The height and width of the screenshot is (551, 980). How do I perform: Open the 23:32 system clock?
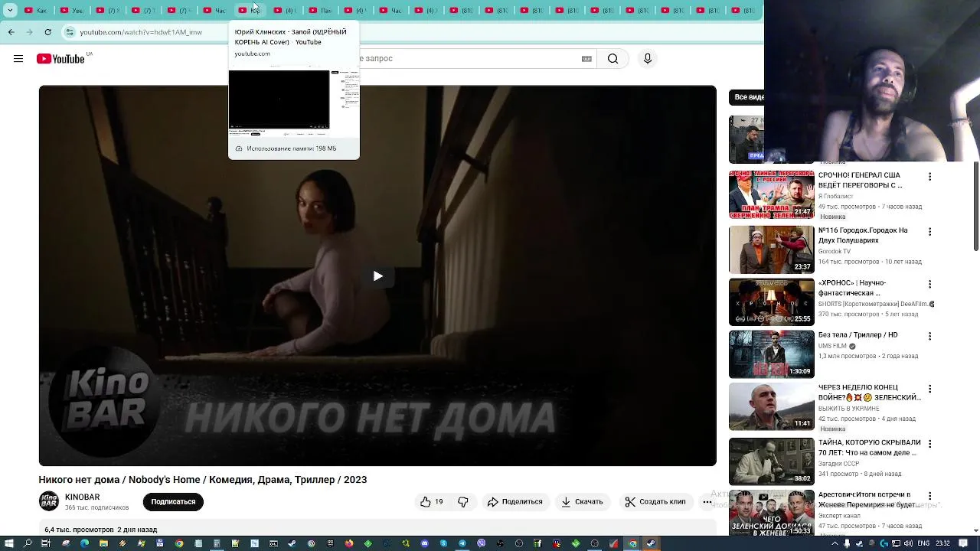click(x=942, y=543)
